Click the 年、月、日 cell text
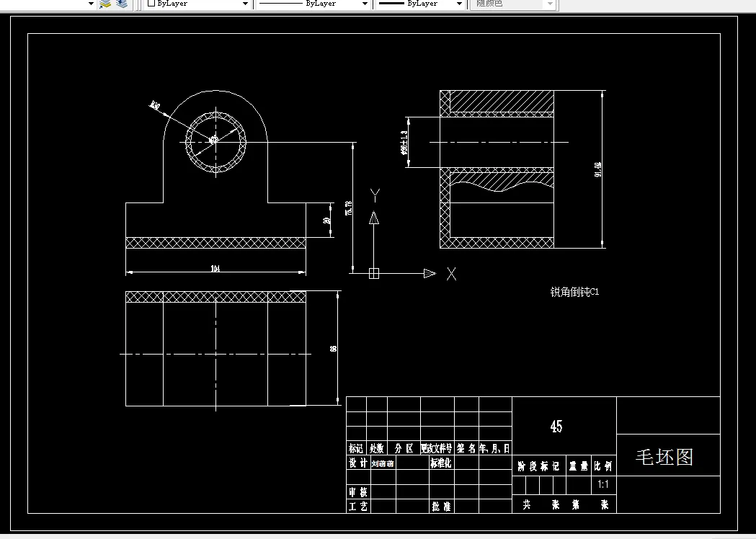Image resolution: width=756 pixels, height=539 pixels. tap(494, 448)
